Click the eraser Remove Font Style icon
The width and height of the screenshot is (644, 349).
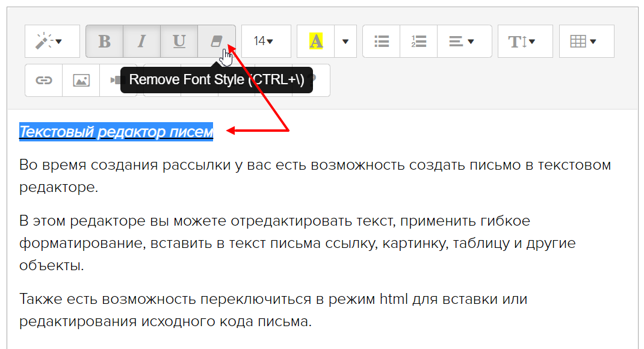[x=216, y=42]
